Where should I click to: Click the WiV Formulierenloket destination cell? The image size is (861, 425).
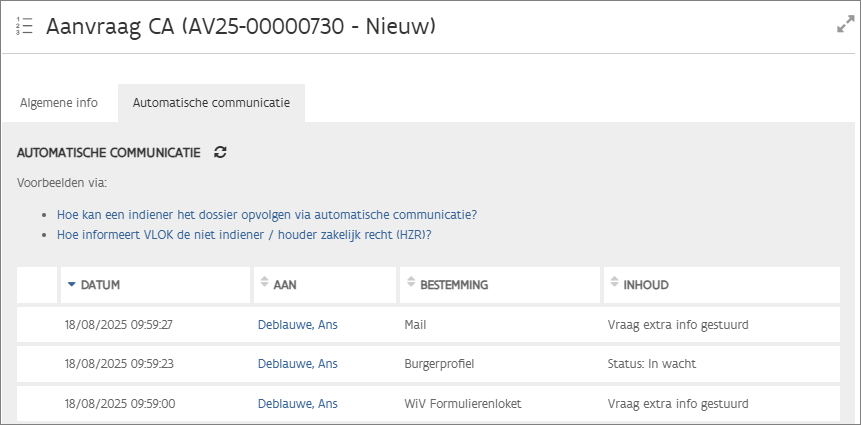coord(463,404)
